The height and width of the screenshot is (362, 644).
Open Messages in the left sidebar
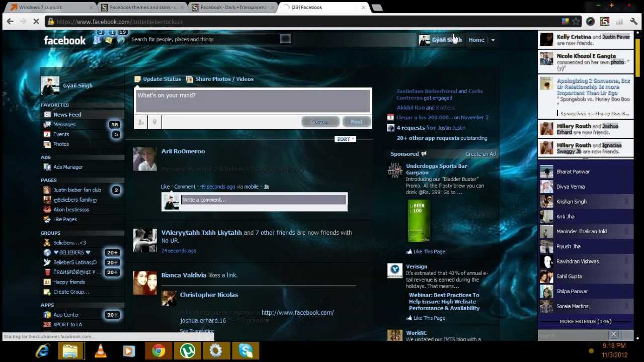(64, 124)
